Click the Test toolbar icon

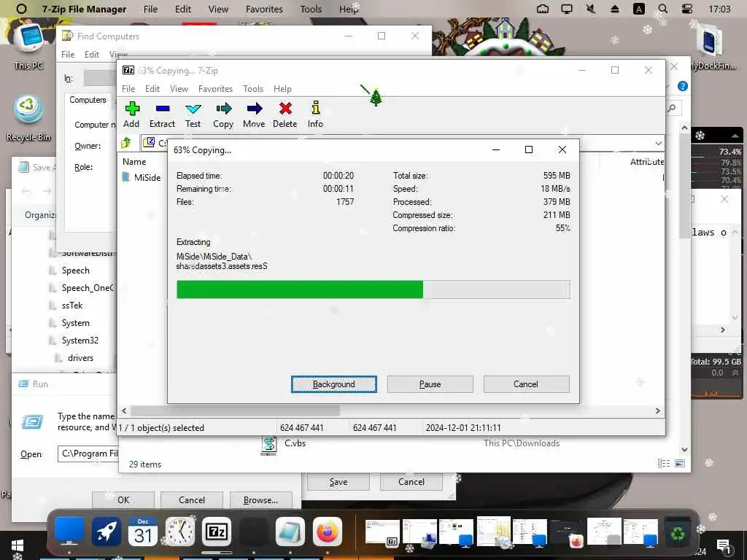193,114
